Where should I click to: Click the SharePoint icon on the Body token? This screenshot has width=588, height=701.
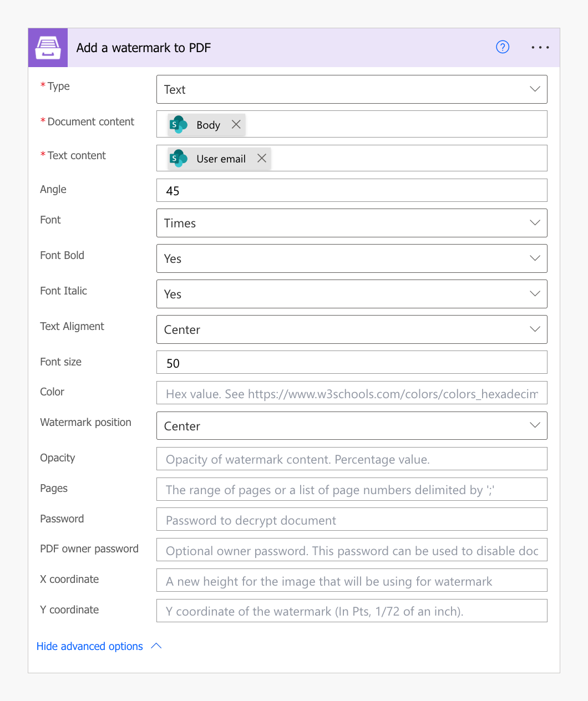[179, 124]
